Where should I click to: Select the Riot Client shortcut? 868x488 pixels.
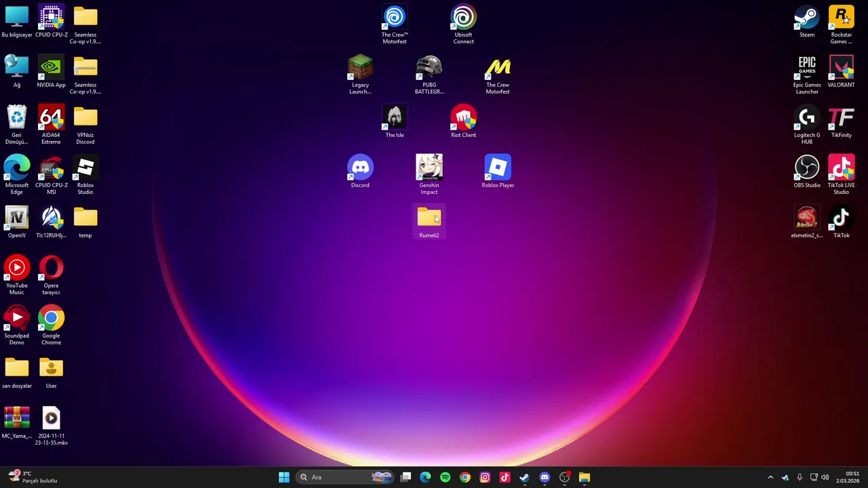point(464,123)
